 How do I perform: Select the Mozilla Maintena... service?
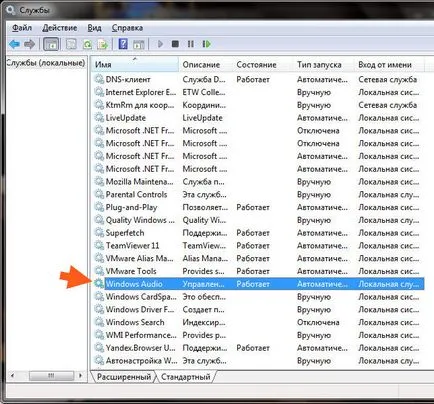point(139,182)
